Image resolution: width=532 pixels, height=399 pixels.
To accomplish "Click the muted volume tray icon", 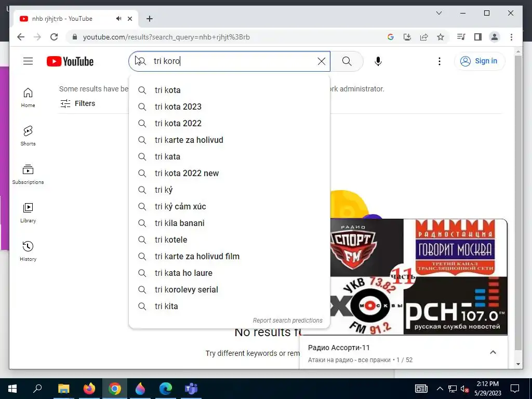I will point(465,389).
